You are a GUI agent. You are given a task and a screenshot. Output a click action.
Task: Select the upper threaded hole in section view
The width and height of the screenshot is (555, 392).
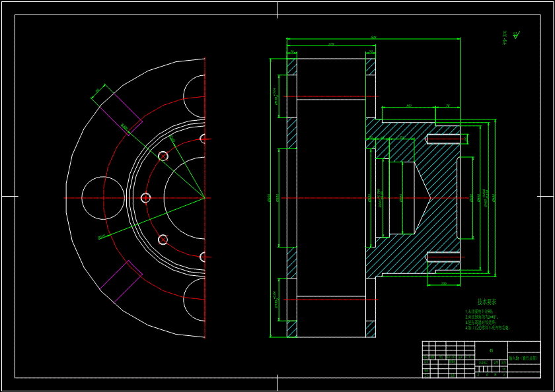[x=443, y=139]
